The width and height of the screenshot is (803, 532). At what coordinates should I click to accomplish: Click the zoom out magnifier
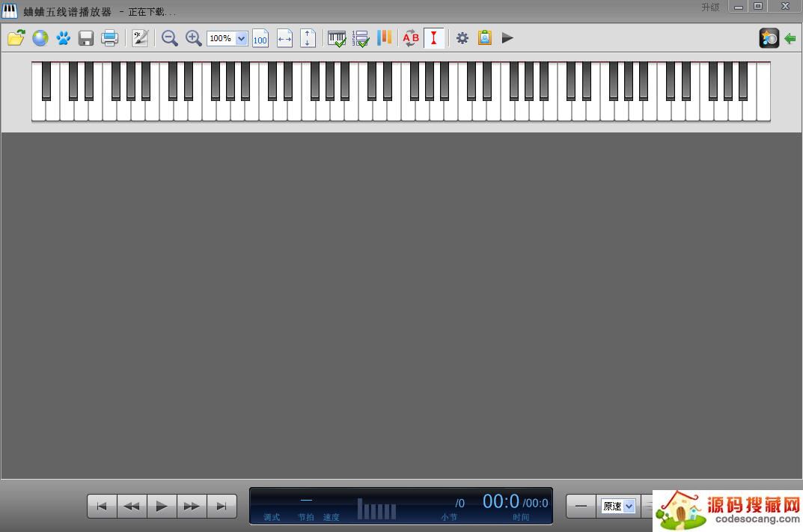(x=170, y=38)
